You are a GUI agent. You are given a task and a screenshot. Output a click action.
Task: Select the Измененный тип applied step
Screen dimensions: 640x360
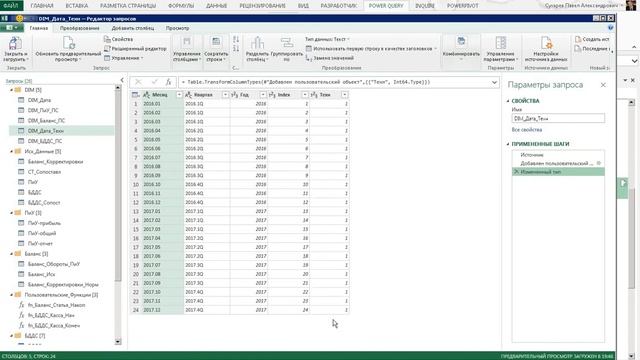pos(558,172)
